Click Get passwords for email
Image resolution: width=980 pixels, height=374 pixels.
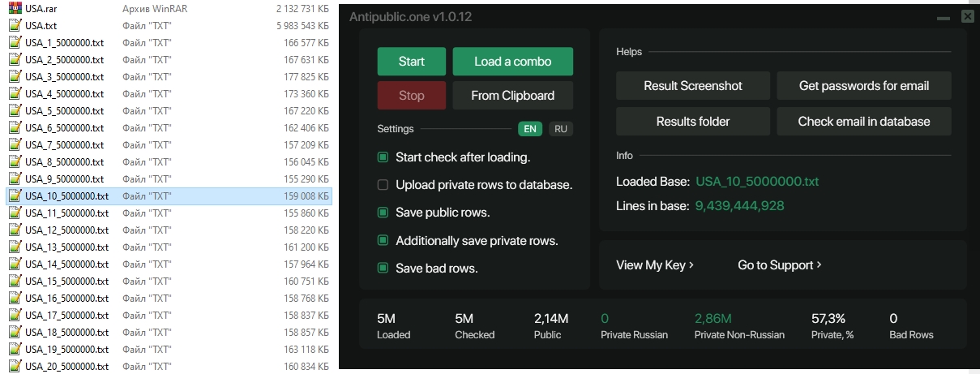click(864, 86)
